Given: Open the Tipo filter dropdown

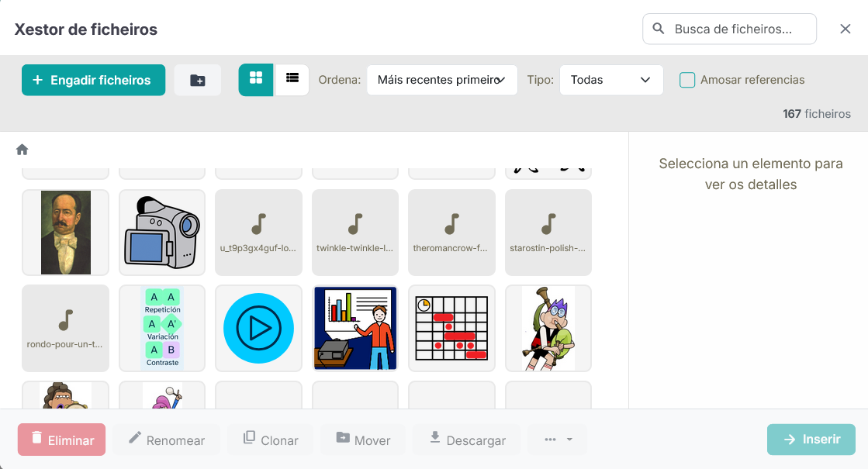Looking at the screenshot, I should click(x=611, y=80).
